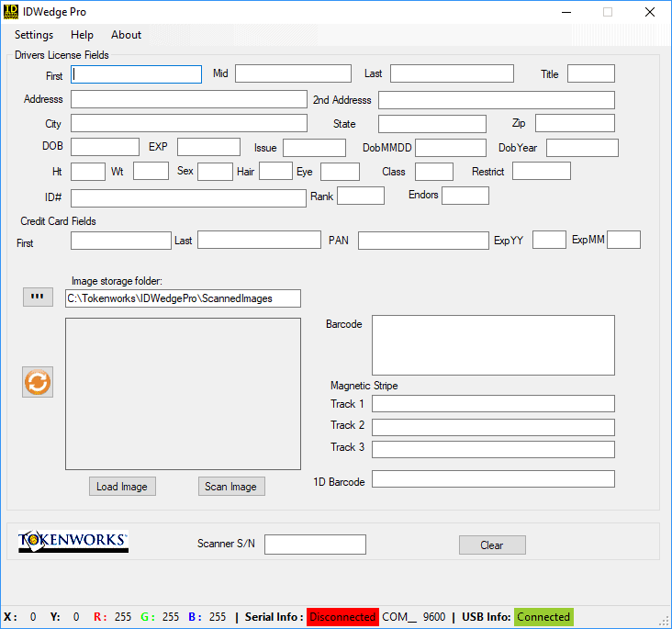Screen dimensions: 672x629
Task: Click the Scan Image button
Action: [x=231, y=487]
